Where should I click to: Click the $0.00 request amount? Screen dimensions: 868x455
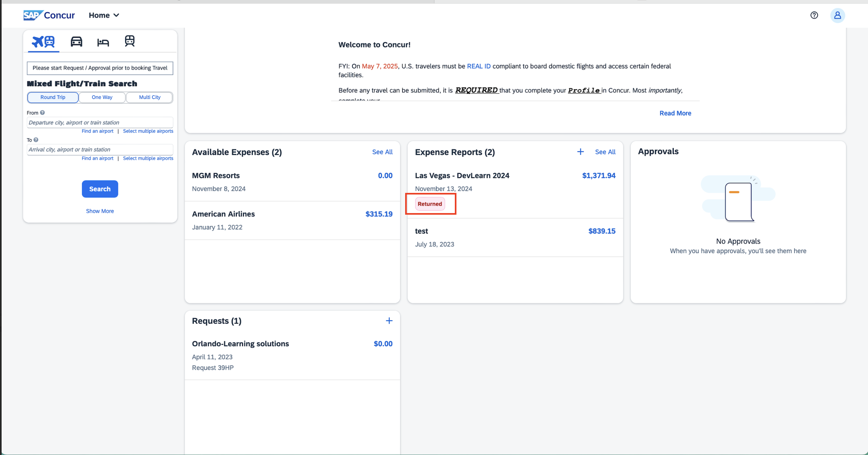tap(383, 344)
